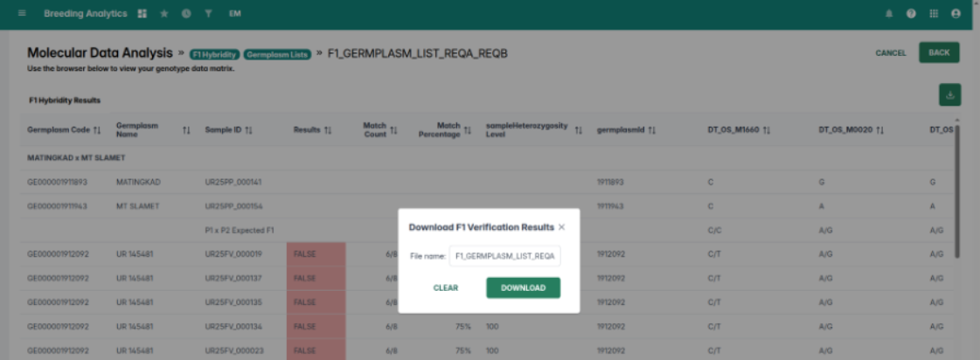Click the dashboard grid icon beside Breeding Analytics
Viewport: 980px width, 360px height.
(142, 14)
